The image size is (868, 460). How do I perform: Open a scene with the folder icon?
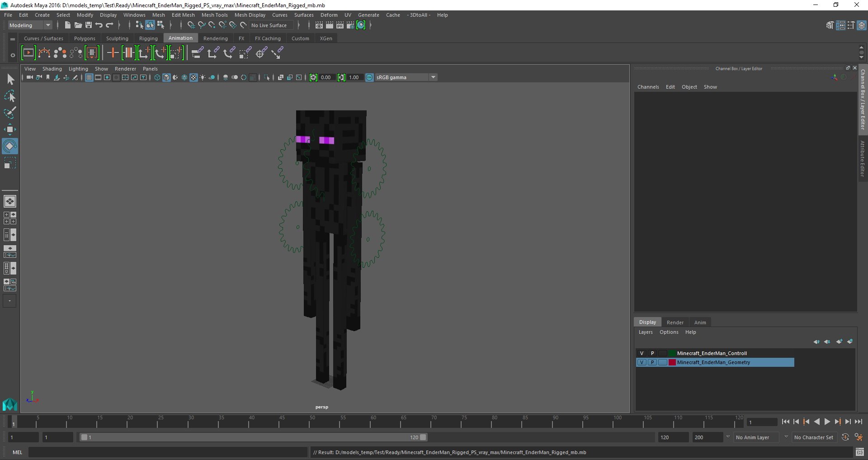(78, 25)
